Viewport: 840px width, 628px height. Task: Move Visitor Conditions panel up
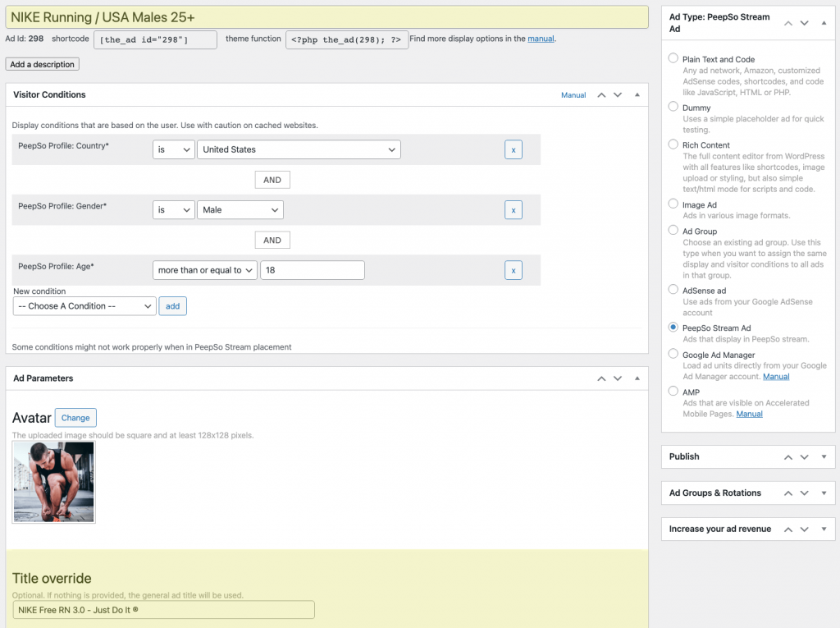pos(601,95)
